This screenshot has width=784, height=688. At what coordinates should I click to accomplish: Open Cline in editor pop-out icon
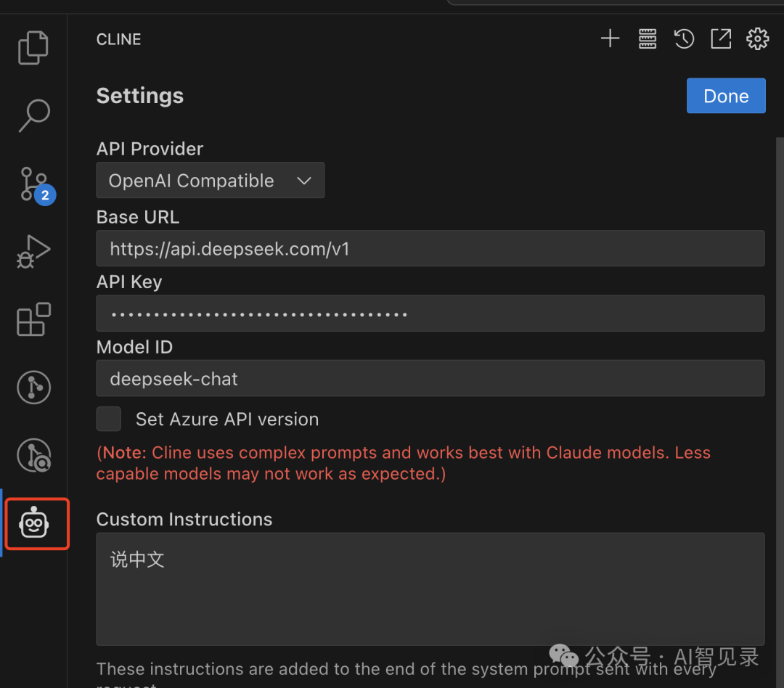721,38
